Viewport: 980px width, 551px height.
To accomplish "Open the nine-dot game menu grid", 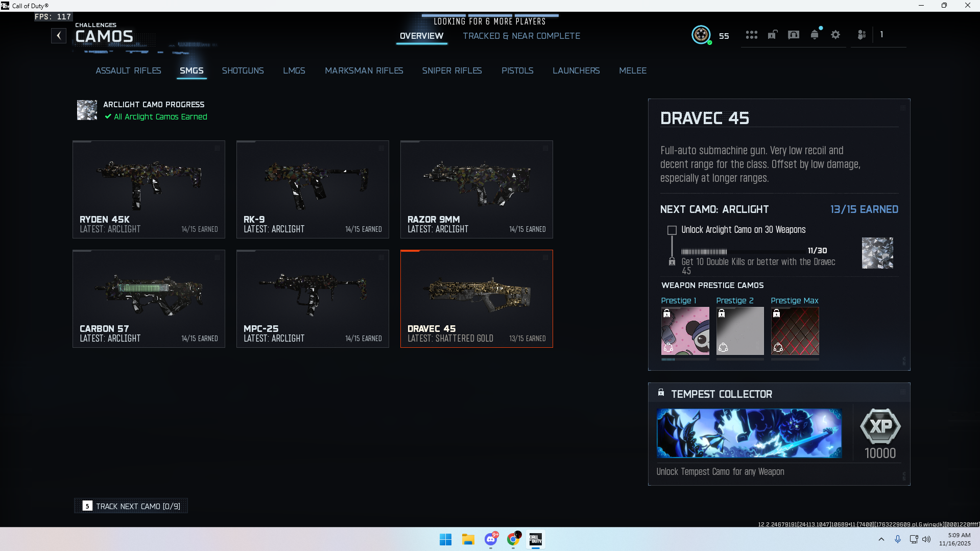I will pyautogui.click(x=751, y=35).
